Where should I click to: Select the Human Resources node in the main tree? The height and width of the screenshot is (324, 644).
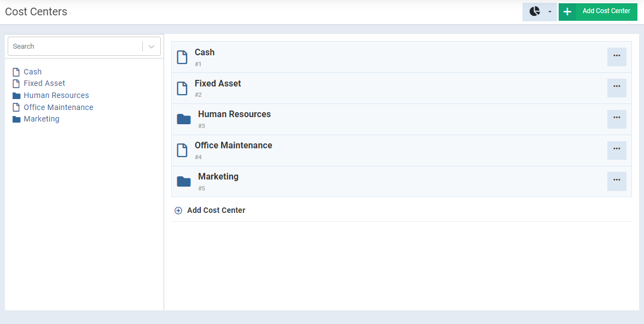click(234, 114)
